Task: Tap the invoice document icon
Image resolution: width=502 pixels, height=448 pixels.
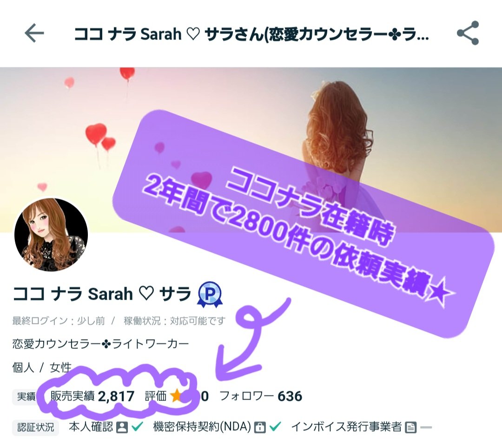Action: coord(411,427)
